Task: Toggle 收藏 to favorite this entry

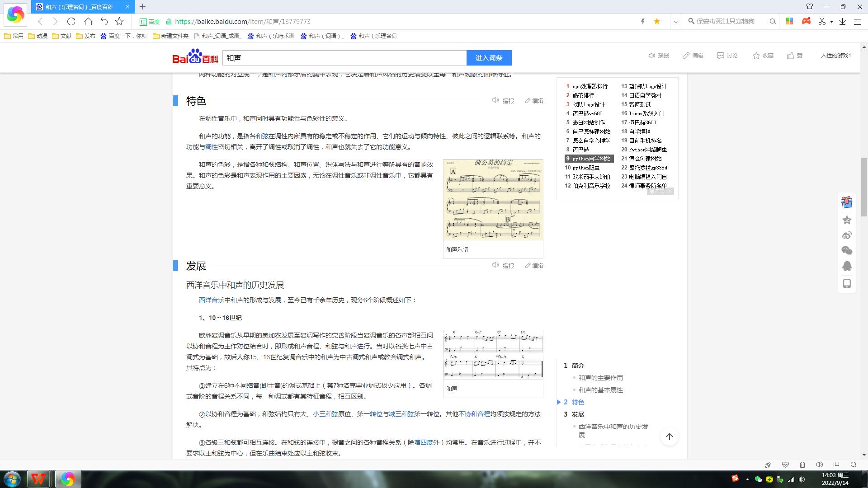Action: 763,55
